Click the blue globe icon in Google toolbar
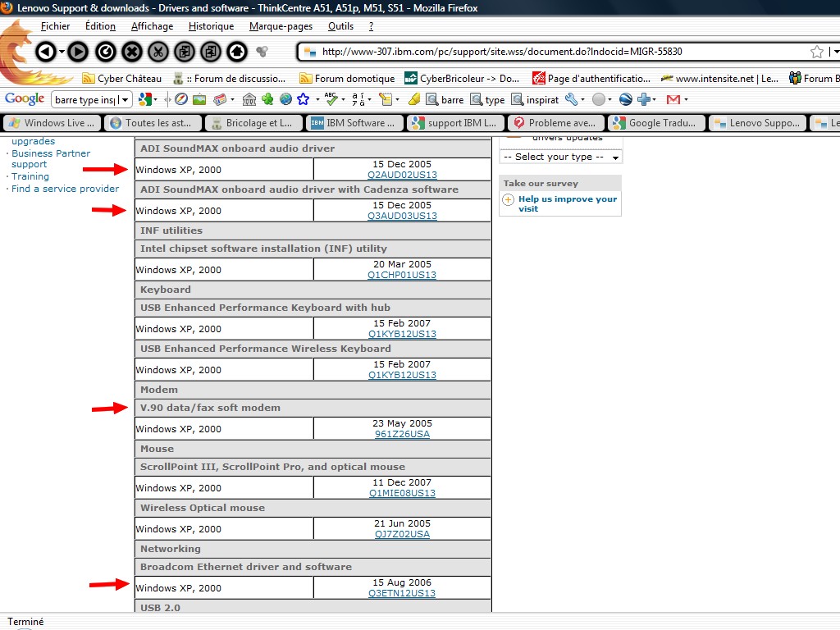 click(x=285, y=99)
